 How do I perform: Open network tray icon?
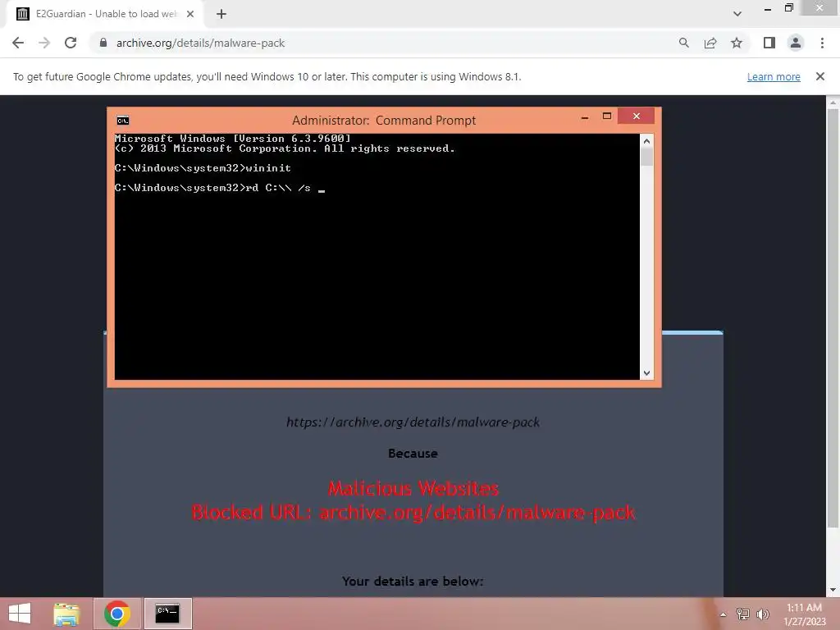[743, 614]
